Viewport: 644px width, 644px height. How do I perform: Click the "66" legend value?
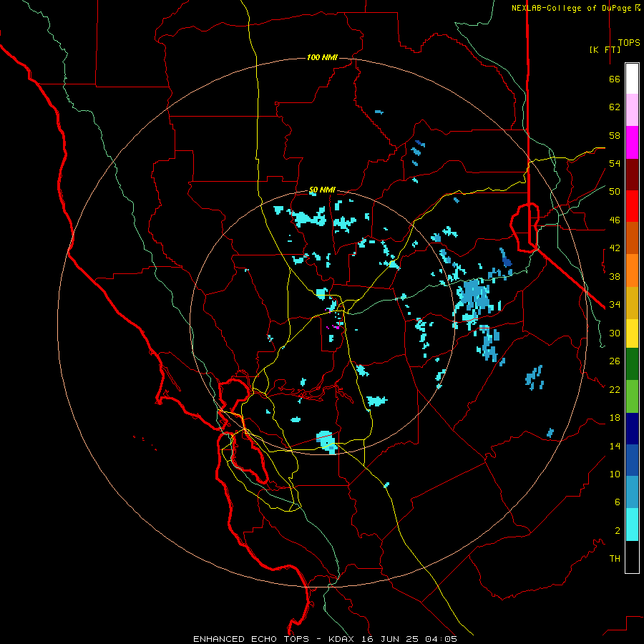615,79
